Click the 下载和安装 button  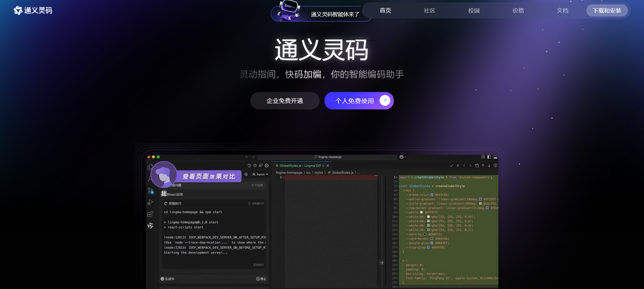[607, 10]
